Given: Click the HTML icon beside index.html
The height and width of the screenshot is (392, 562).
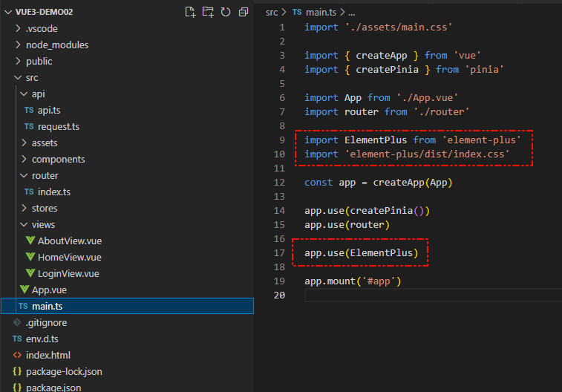Looking at the screenshot, I should [x=17, y=355].
